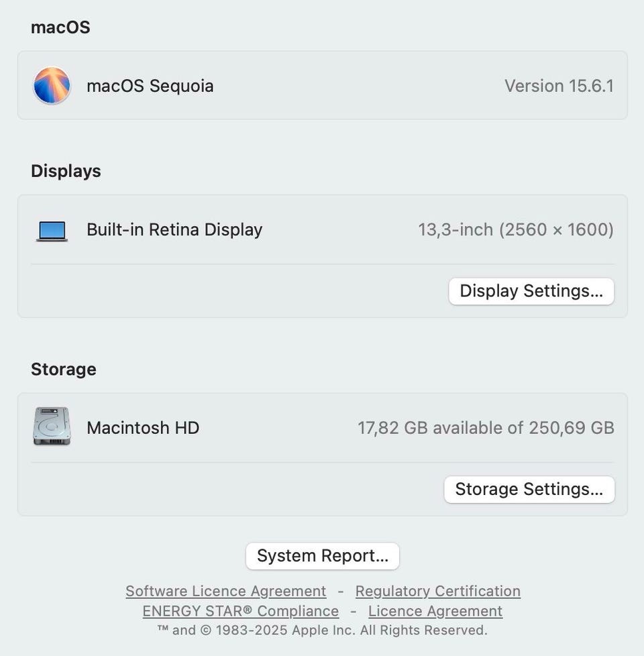Click the 13,3-inch display resolution text
Image resolution: width=644 pixels, height=656 pixels.
(515, 229)
